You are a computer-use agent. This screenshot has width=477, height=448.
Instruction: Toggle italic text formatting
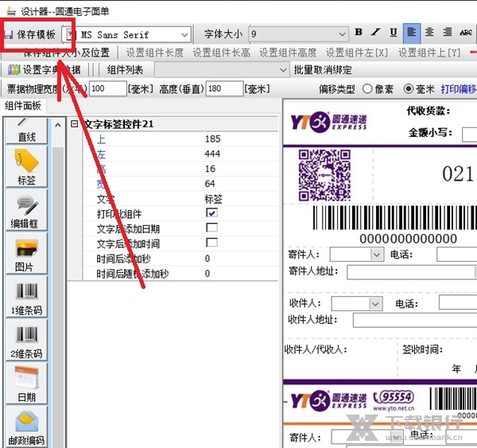click(376, 33)
